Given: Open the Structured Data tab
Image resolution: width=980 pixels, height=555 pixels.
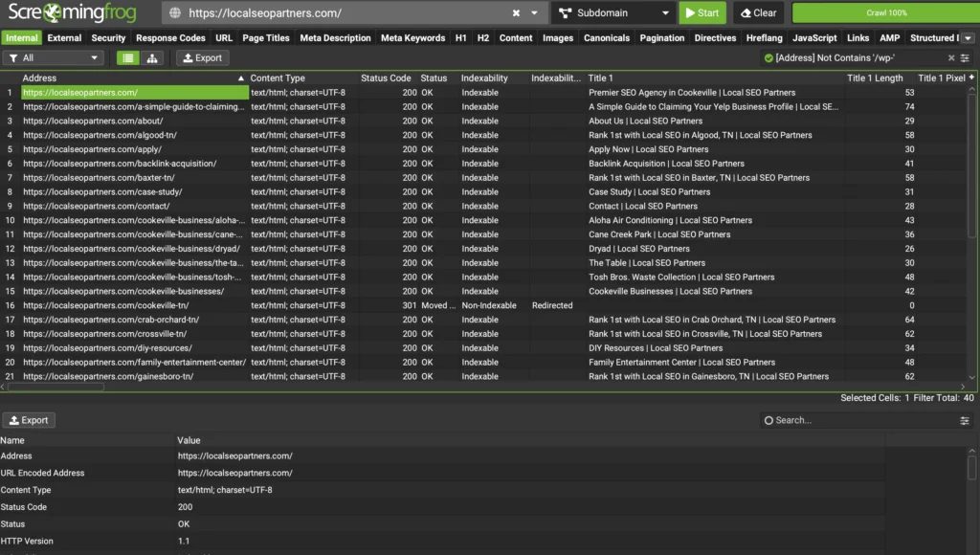Looking at the screenshot, I should 933,37.
